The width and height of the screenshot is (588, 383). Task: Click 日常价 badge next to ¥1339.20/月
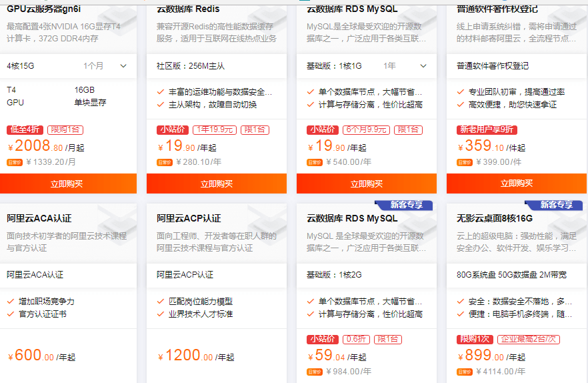[15, 163]
